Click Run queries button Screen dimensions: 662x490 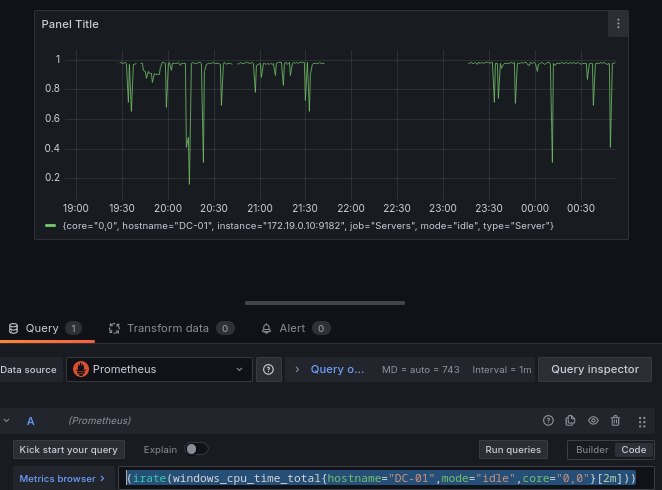coord(513,450)
